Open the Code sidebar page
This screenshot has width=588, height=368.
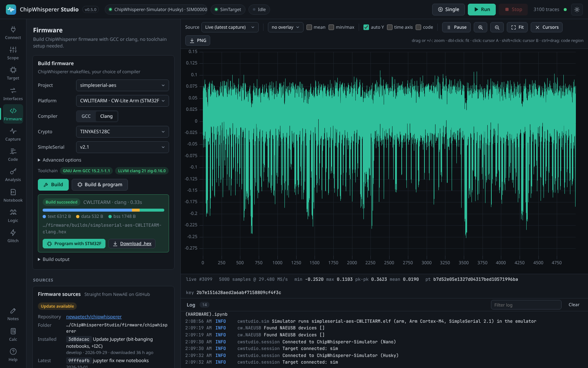[x=13, y=155]
